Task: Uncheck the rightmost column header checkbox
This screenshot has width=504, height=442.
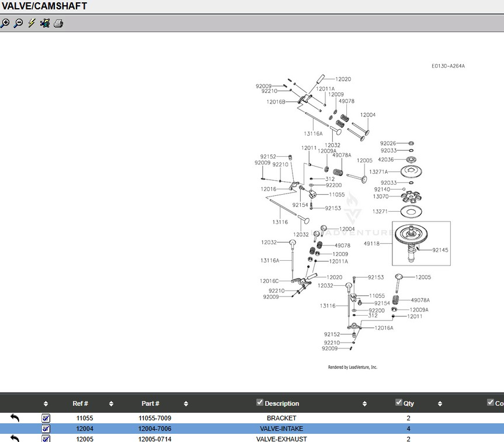Action: [x=491, y=402]
